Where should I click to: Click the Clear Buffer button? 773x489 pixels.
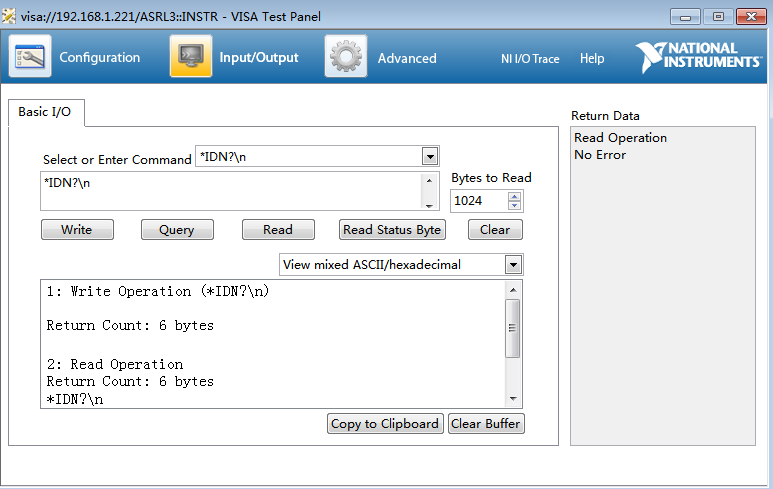pos(486,423)
